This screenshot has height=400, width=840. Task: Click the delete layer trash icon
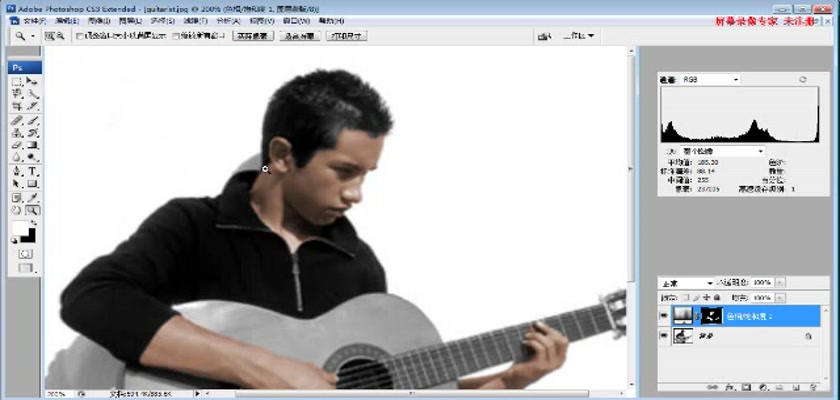click(813, 387)
